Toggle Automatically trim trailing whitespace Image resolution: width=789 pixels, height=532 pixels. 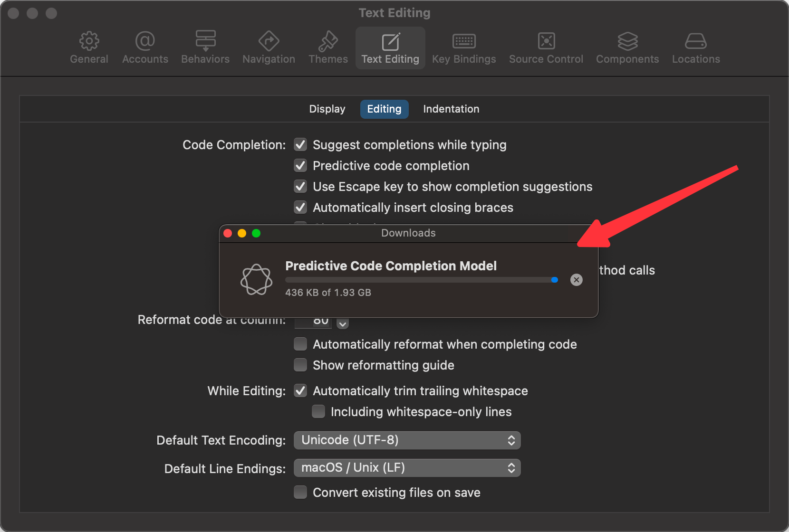pos(300,391)
